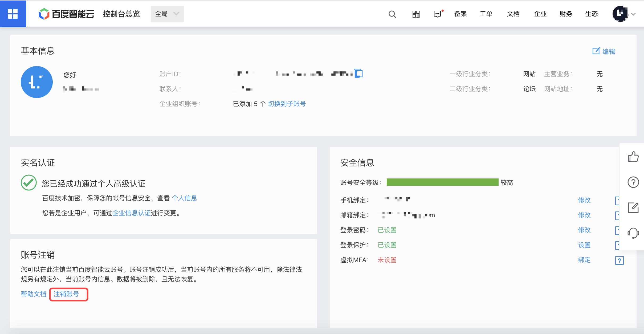
Task: Click the large blue profile avatar
Action: pyautogui.click(x=37, y=82)
